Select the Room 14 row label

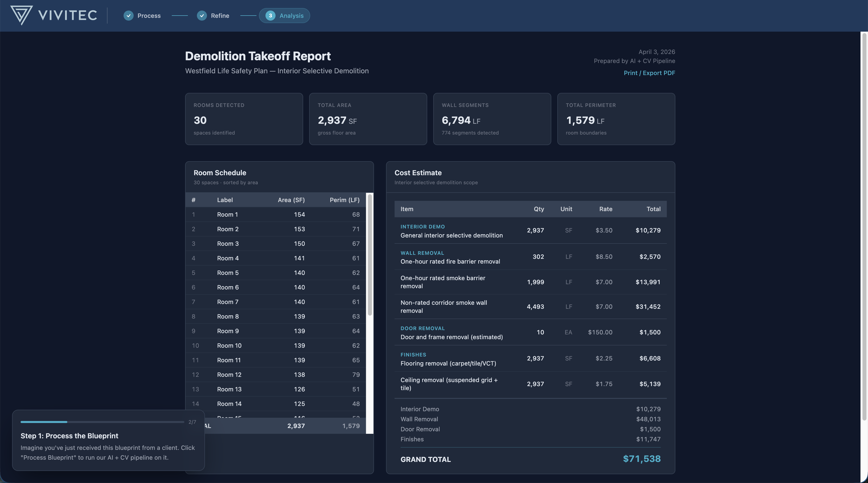tap(229, 404)
